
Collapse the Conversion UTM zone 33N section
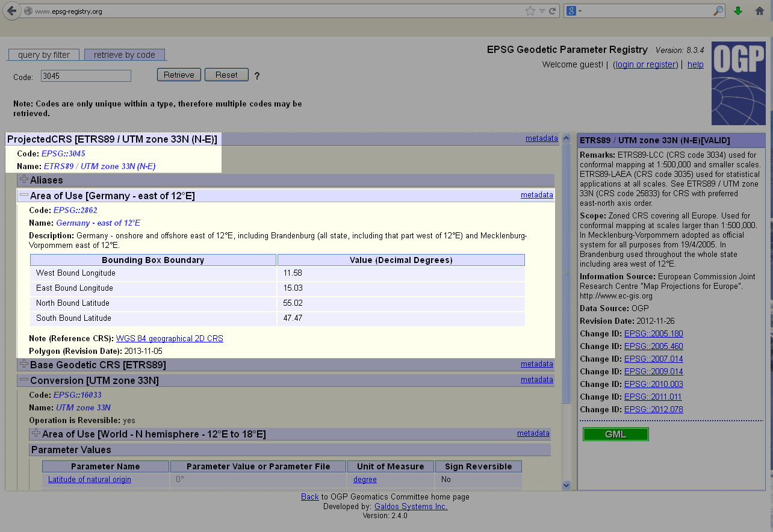tap(24, 380)
